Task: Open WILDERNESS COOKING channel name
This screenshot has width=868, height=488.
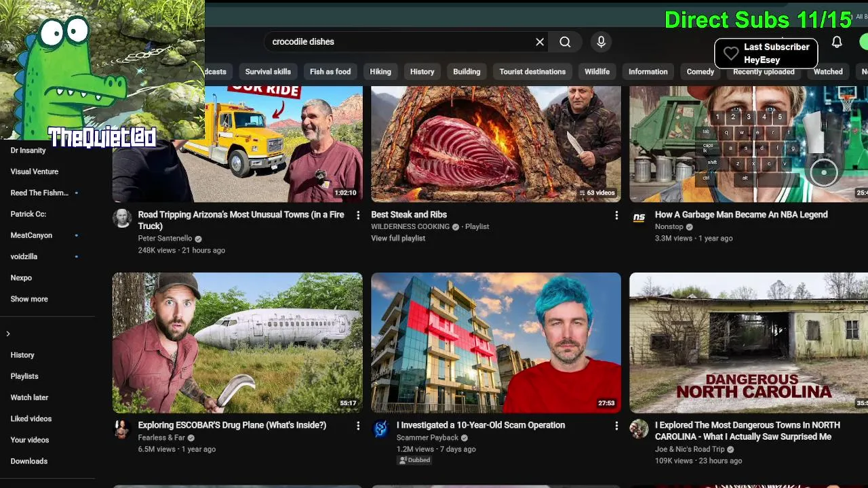Action: (410, 227)
